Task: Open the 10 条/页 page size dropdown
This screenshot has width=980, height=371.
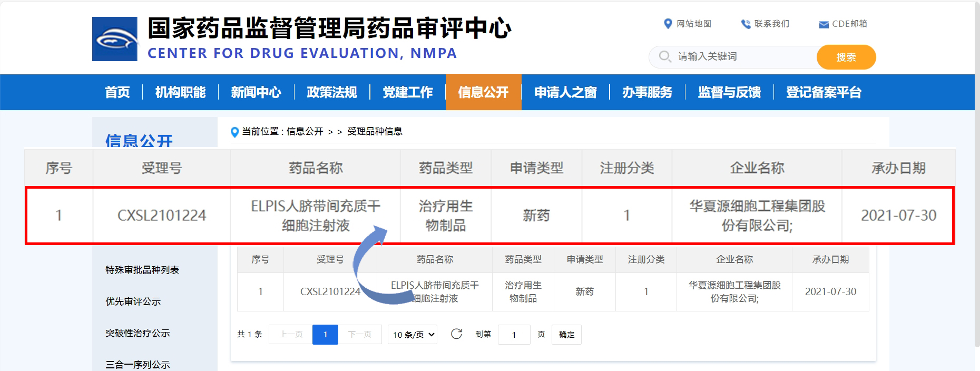Action: [x=413, y=335]
